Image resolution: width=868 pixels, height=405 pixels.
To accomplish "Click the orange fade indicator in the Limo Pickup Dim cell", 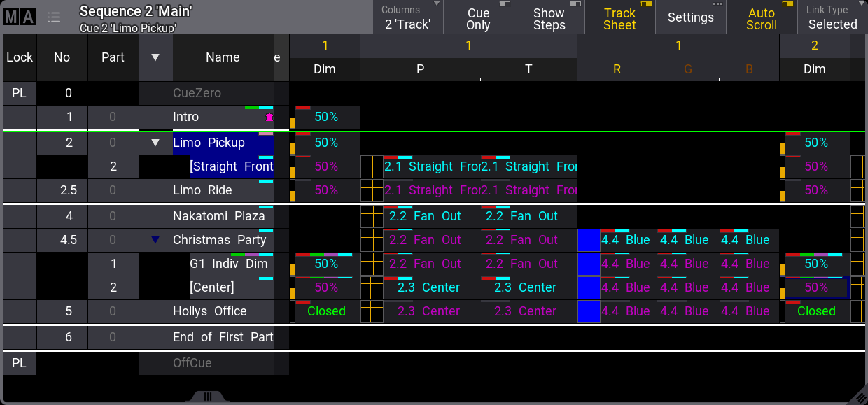I will 294,148.
